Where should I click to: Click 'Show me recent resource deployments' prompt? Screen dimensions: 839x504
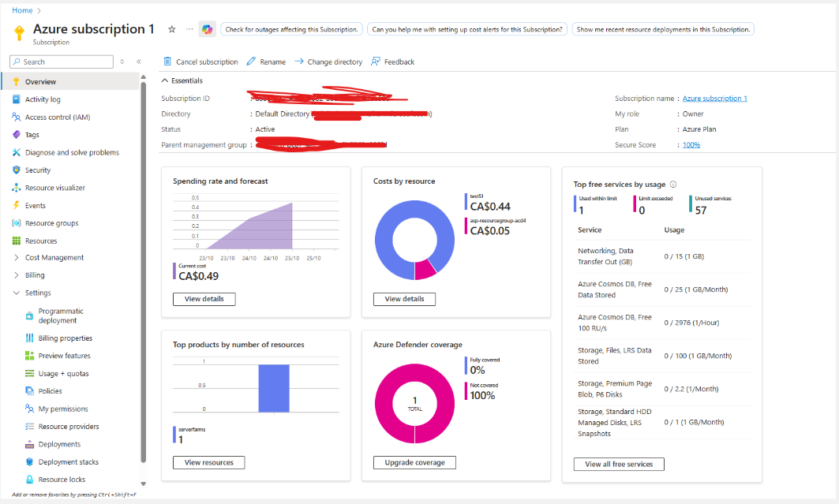tap(663, 29)
